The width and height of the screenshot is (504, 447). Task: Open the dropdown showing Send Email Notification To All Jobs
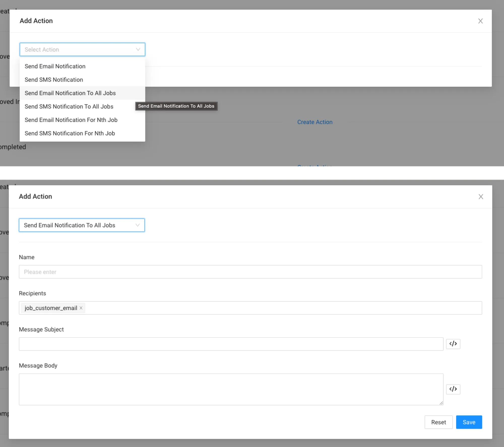point(82,225)
